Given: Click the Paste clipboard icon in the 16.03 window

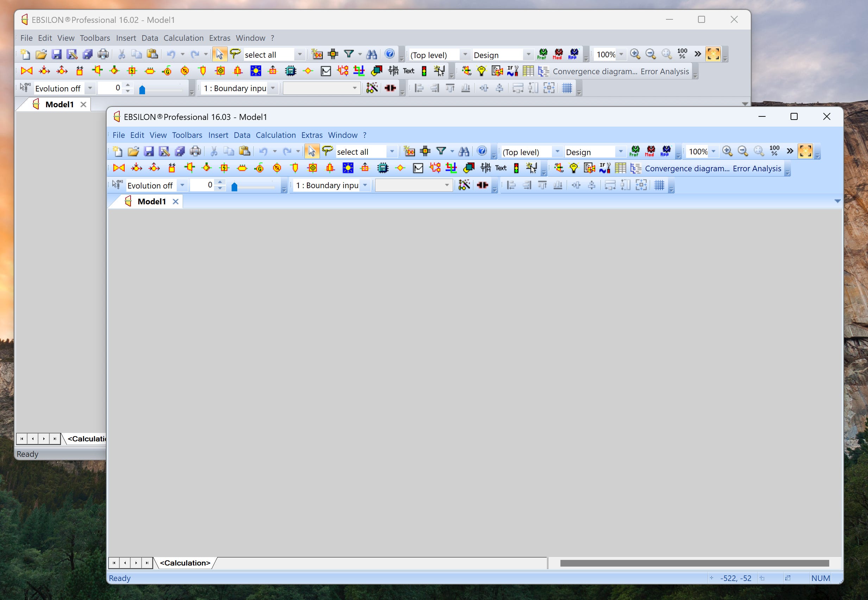Looking at the screenshot, I should click(x=245, y=152).
